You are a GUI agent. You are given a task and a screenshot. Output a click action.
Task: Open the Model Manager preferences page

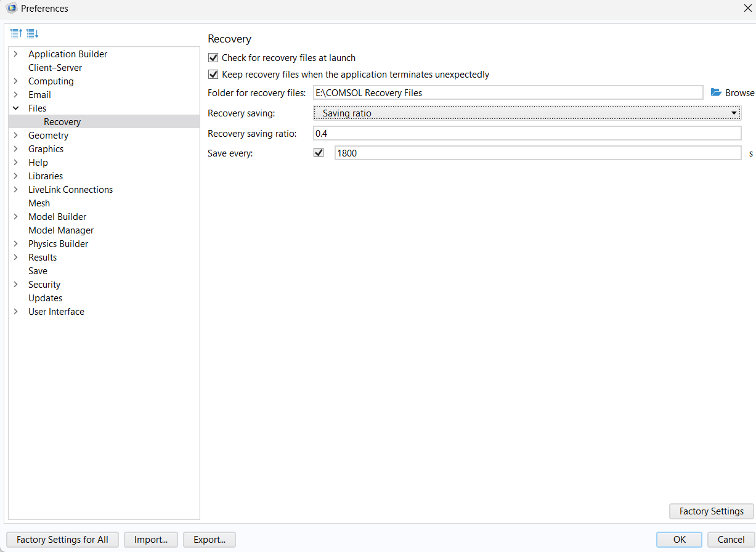pos(61,230)
